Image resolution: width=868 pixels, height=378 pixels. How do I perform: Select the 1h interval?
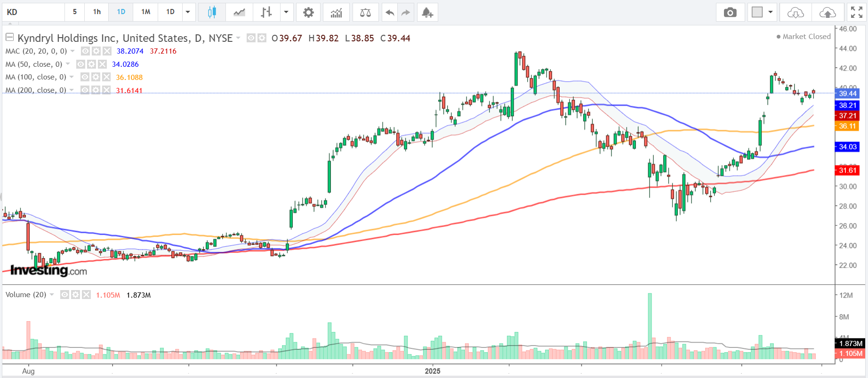point(97,12)
